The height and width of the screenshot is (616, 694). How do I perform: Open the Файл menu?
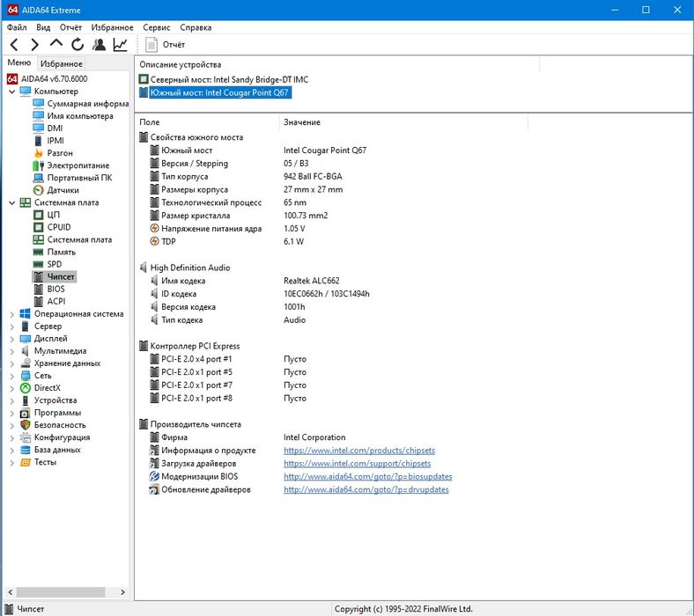click(x=17, y=27)
